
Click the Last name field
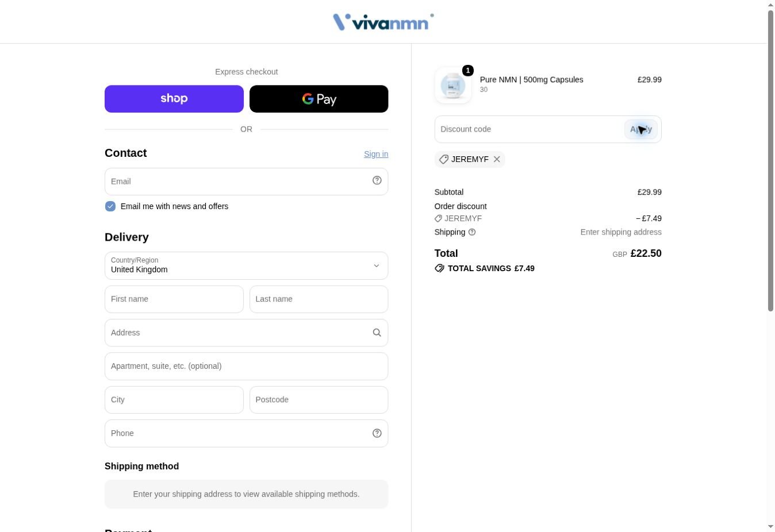pos(319,299)
